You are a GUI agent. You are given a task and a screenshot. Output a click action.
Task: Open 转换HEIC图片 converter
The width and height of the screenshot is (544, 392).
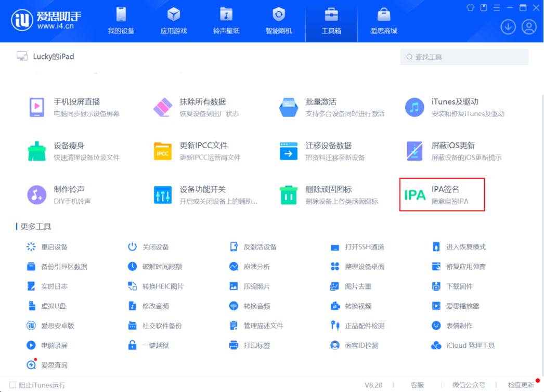click(156, 286)
